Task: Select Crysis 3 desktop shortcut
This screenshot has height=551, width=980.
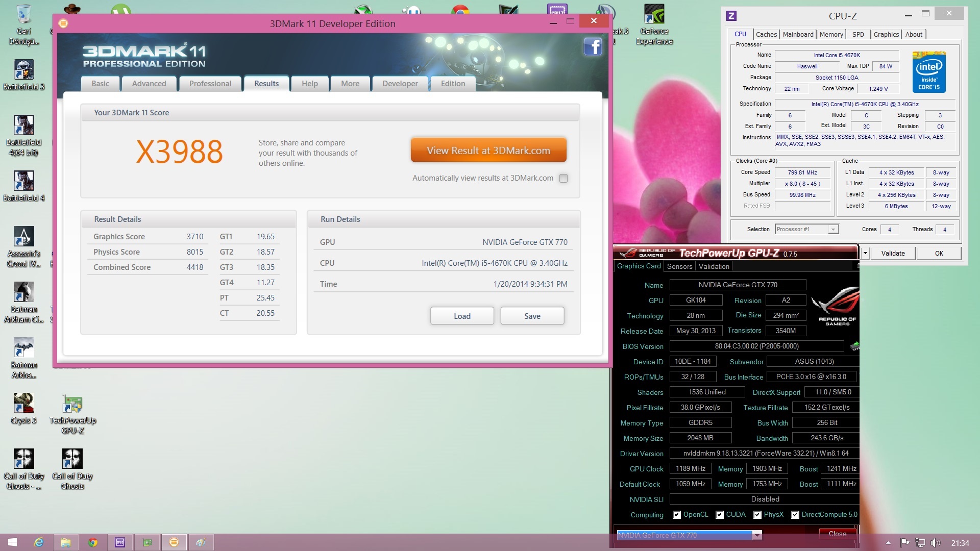Action: pos(24,409)
